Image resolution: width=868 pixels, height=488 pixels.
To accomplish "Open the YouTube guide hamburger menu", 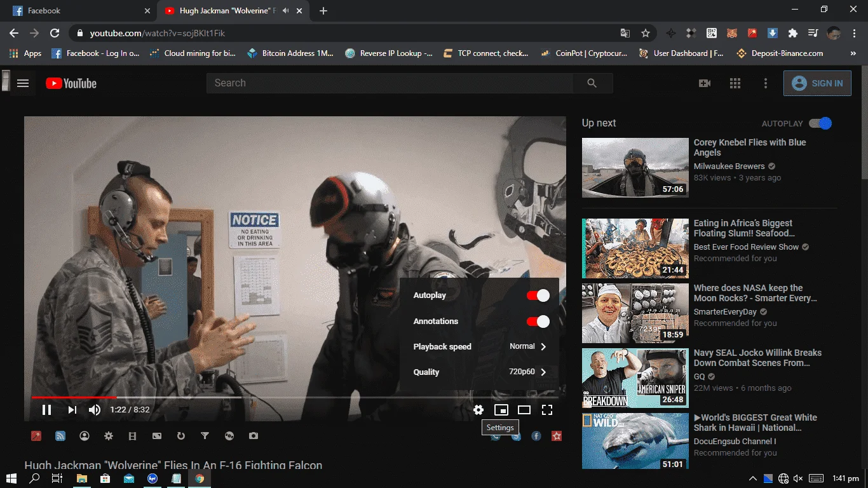I will [23, 83].
